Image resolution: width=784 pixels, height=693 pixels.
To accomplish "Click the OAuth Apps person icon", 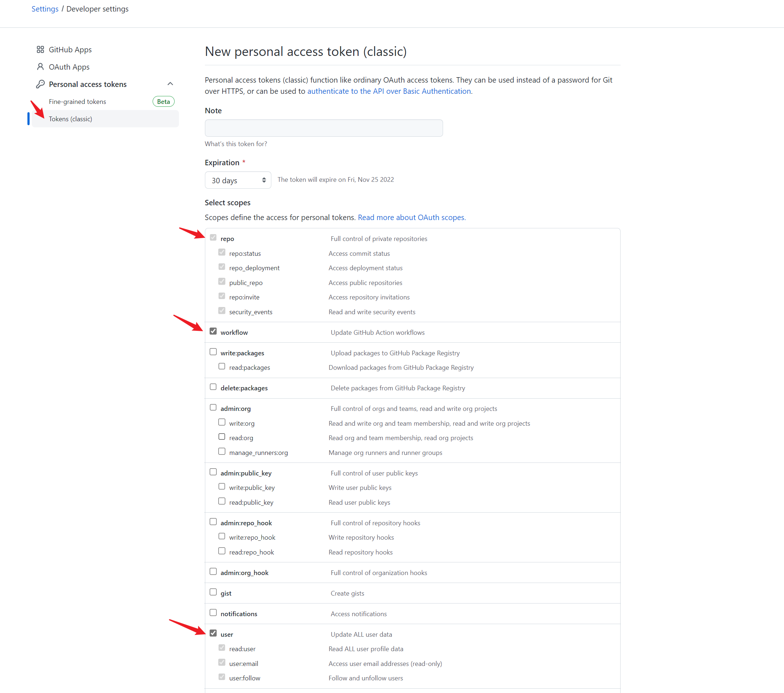I will click(x=40, y=67).
